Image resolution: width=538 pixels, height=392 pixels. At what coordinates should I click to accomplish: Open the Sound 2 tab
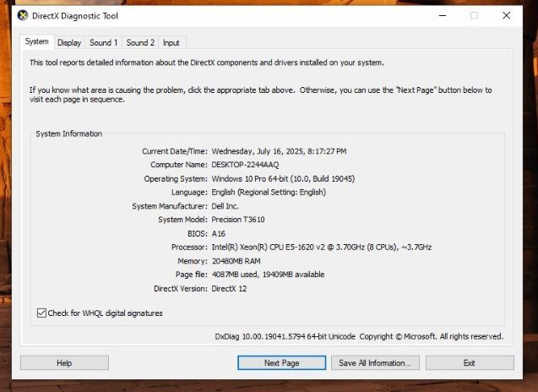point(140,42)
